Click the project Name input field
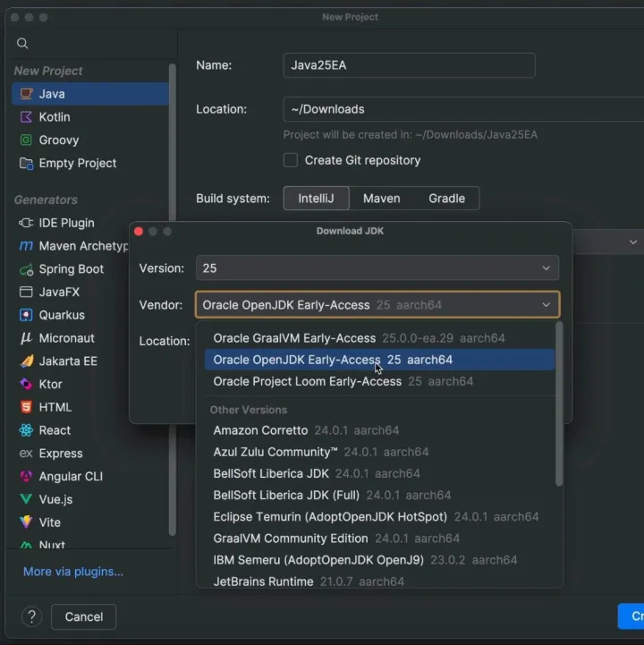This screenshot has width=644, height=645. [x=409, y=65]
